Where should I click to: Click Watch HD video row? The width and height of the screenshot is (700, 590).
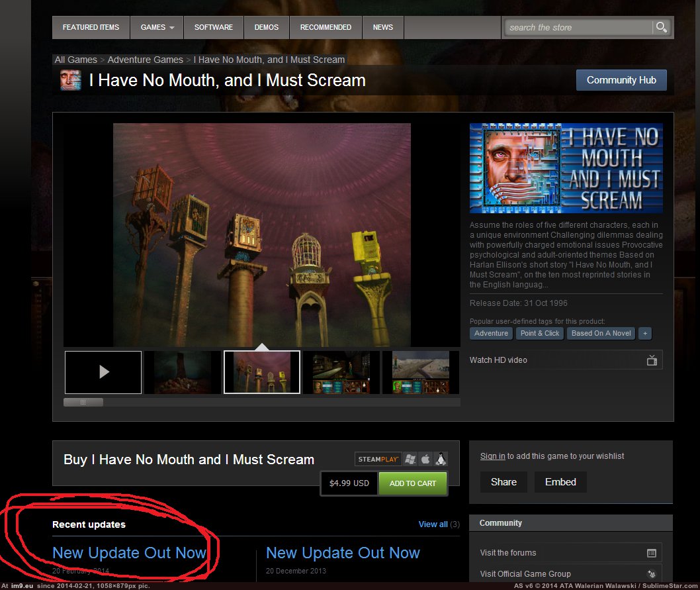pyautogui.click(x=566, y=360)
